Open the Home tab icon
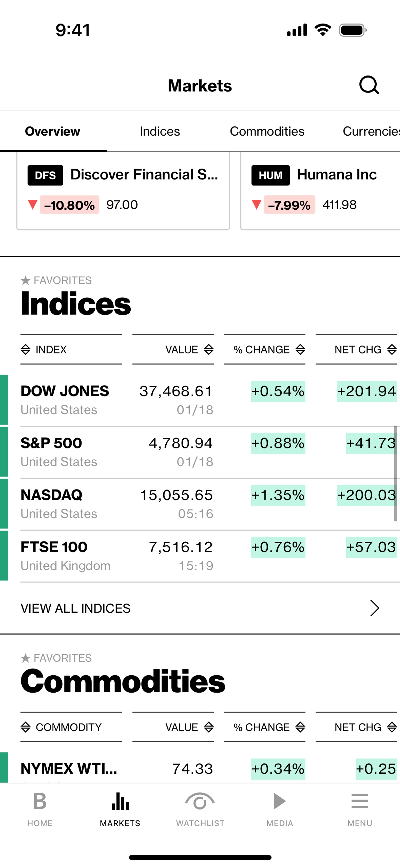Viewport: 400px width, 868px height. click(x=40, y=802)
